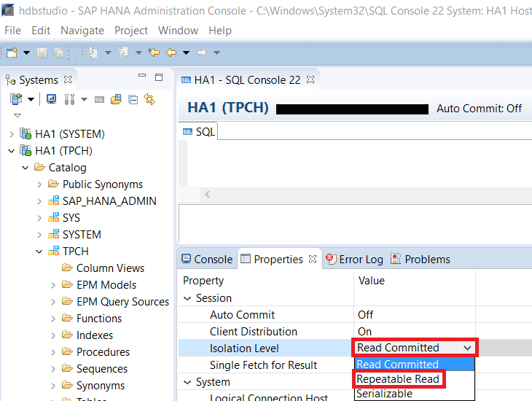The image size is (532, 401).
Task: Open the Navigate menu
Action: coord(82,31)
